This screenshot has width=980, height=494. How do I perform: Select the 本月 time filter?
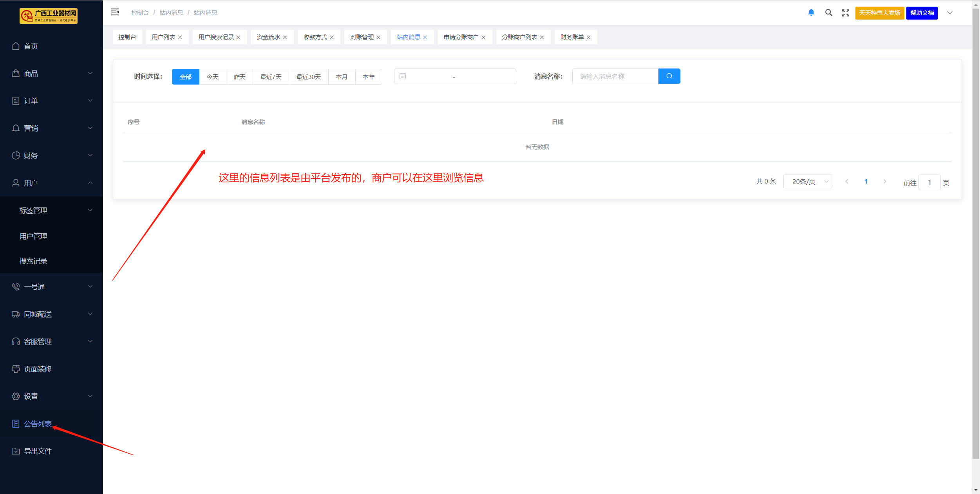point(342,77)
